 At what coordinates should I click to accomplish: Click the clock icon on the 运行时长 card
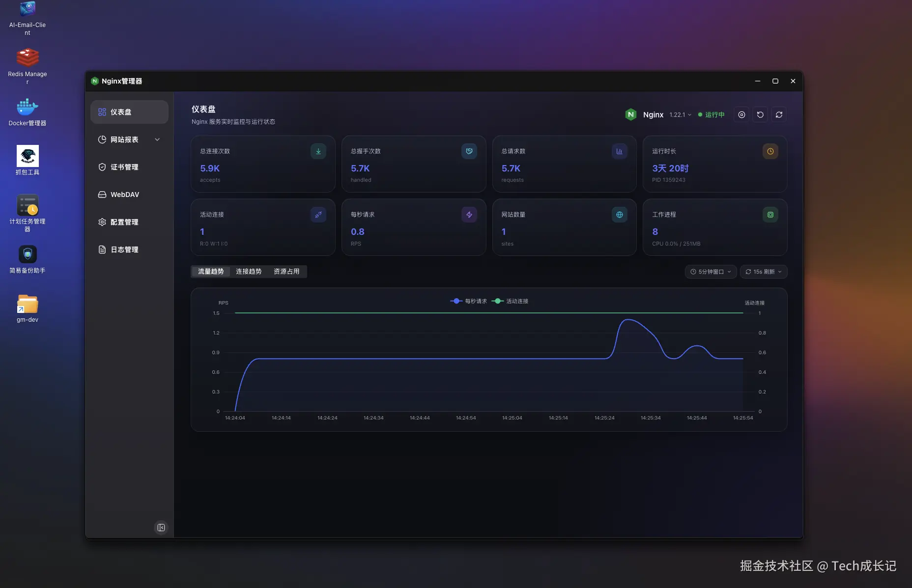tap(770, 151)
